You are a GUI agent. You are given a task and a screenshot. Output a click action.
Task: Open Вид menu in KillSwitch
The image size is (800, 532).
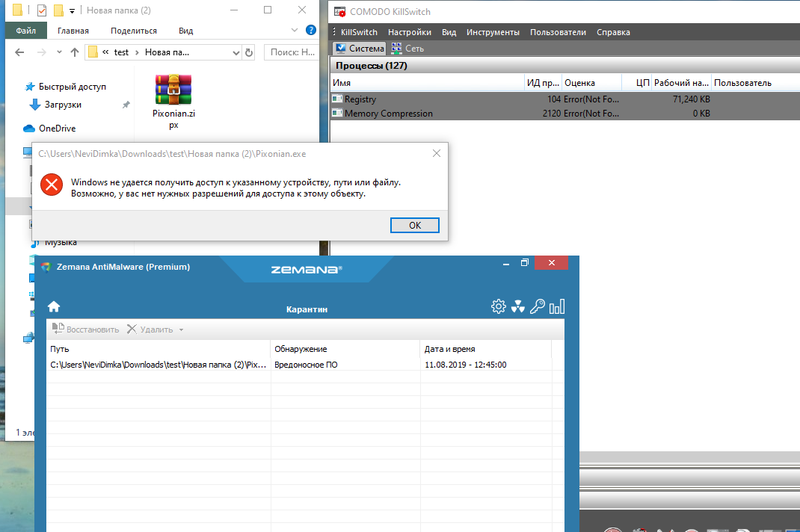pyautogui.click(x=449, y=32)
